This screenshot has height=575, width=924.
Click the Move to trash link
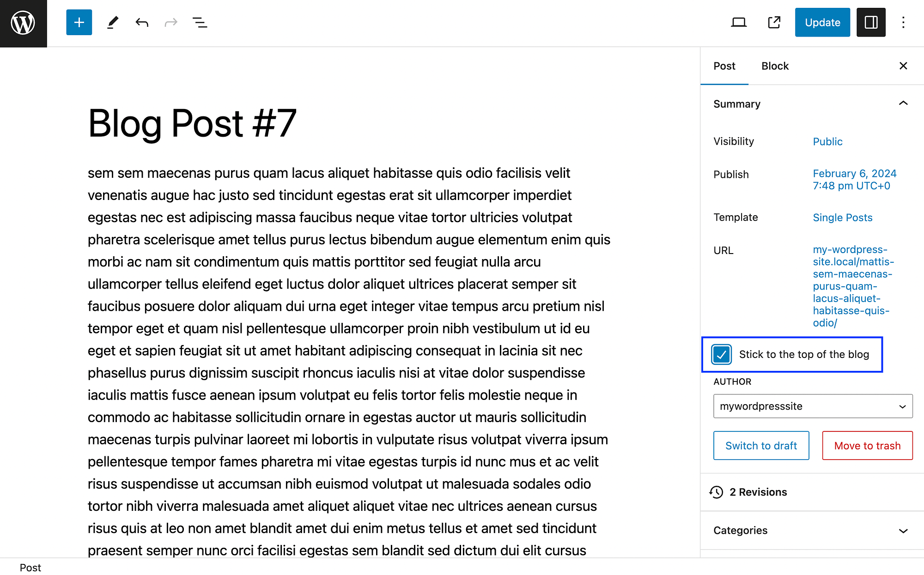[x=868, y=444]
